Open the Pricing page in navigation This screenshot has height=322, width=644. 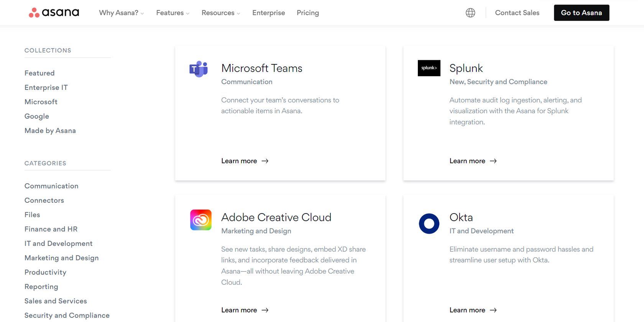coord(307,13)
